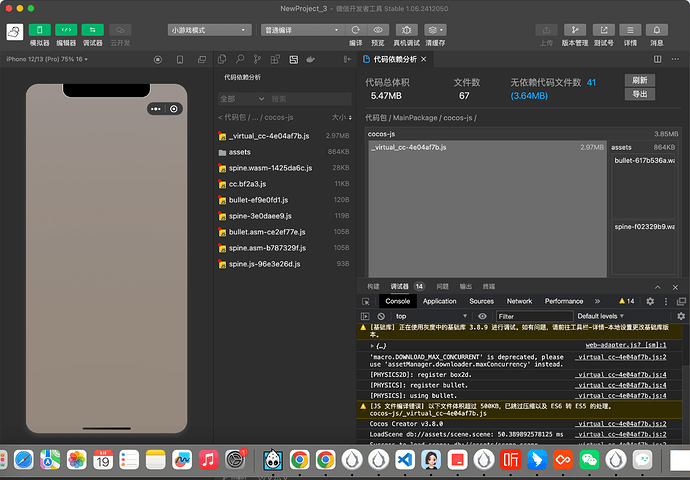Collapse the sidebar panel icon
This screenshot has width=690, height=480.
tap(347, 59)
